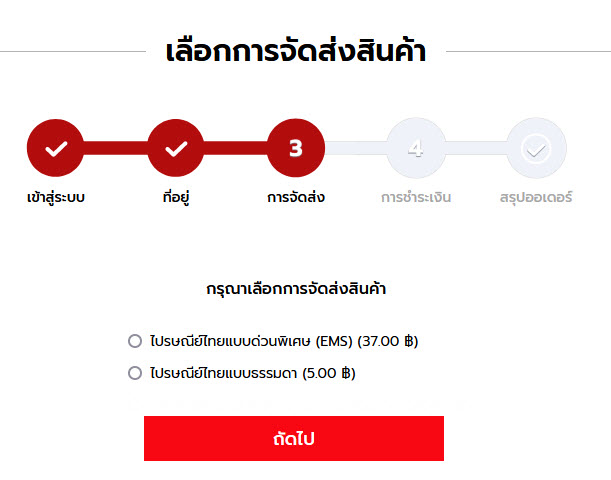Click the greyed step 4 circle
The height and width of the screenshot is (480, 611).
416,148
